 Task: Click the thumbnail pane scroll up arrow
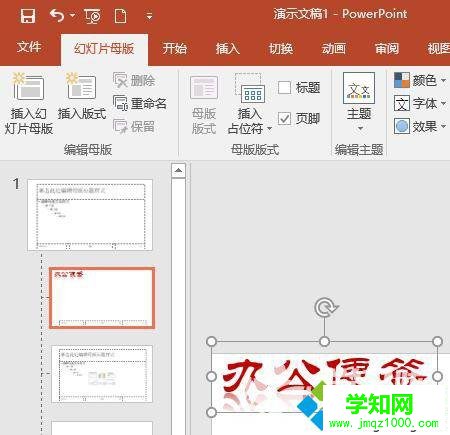pyautogui.click(x=179, y=171)
